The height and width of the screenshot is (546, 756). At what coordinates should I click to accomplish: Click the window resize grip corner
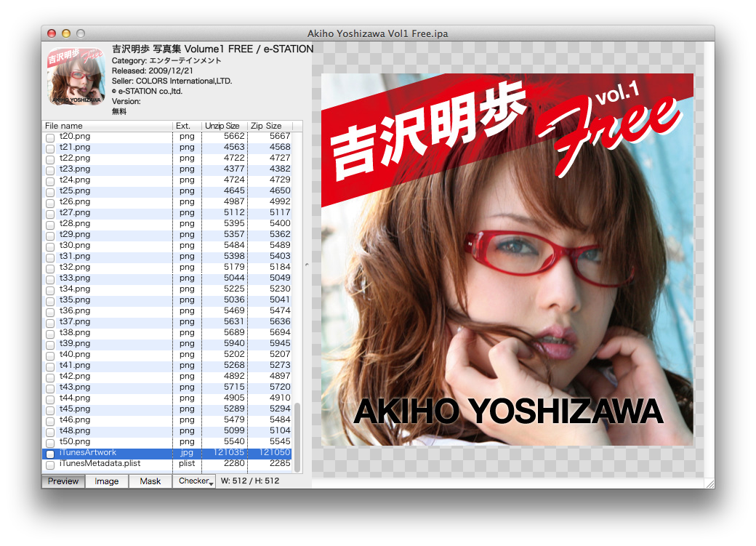pos(709,483)
